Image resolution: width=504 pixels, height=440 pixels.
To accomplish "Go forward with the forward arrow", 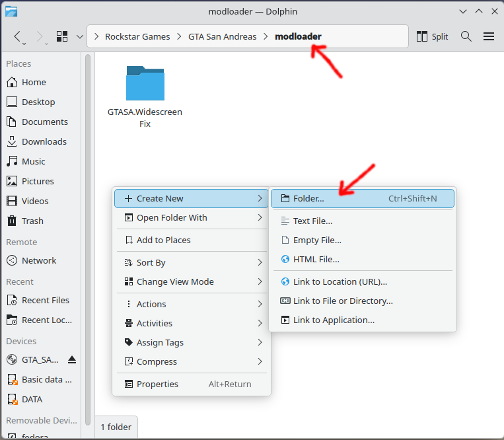I will (39, 36).
